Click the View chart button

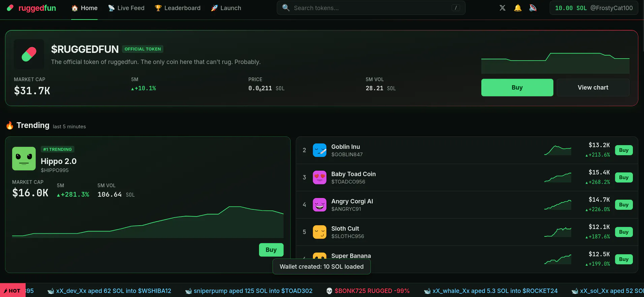[x=593, y=88]
